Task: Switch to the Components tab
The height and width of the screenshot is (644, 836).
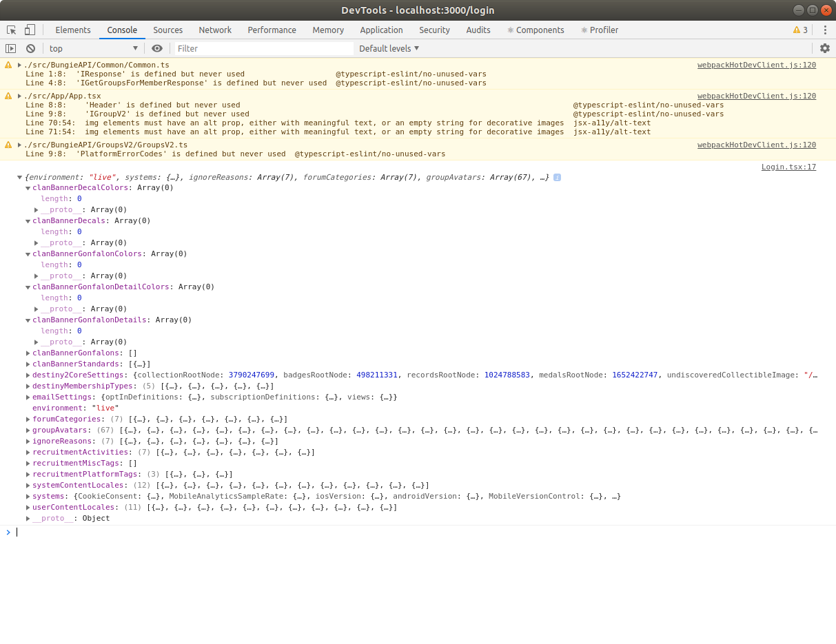Action: pos(540,30)
